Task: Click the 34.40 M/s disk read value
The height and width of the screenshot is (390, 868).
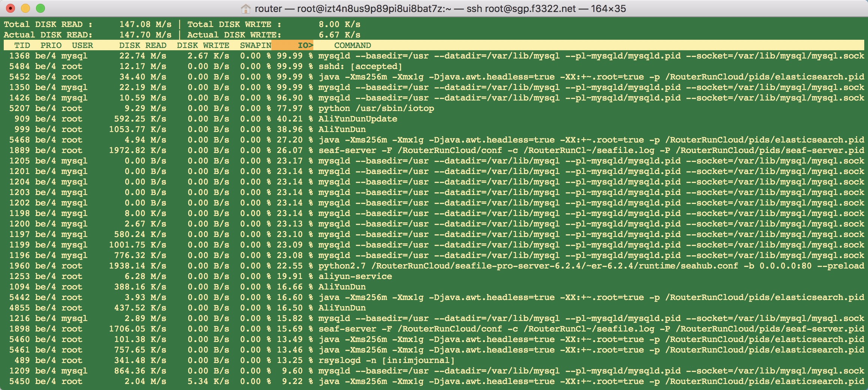Action: (143, 77)
